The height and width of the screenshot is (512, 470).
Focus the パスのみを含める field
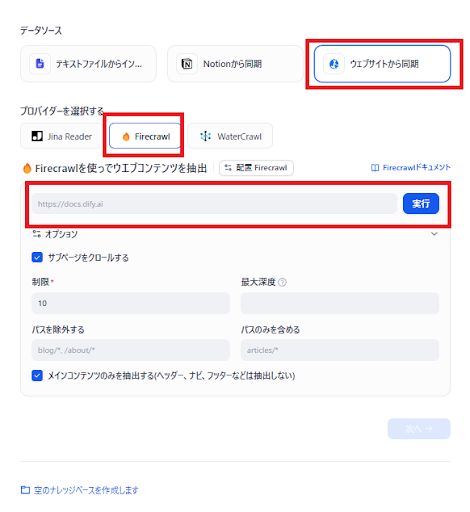[340, 350]
